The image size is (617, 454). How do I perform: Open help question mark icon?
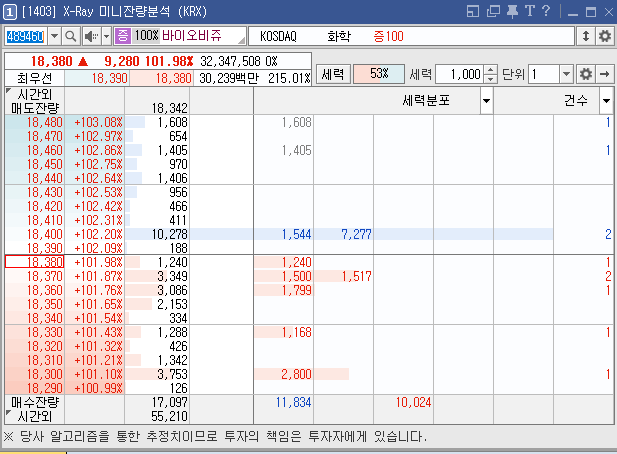pos(546,11)
